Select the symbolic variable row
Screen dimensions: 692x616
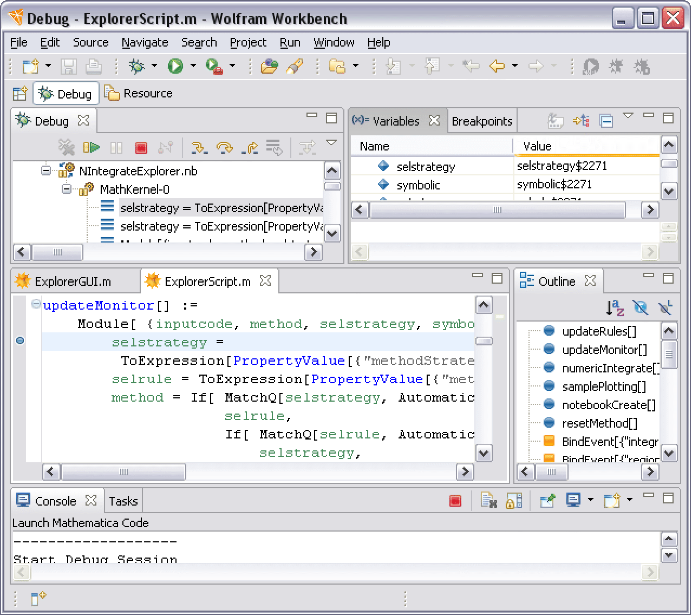click(505, 185)
